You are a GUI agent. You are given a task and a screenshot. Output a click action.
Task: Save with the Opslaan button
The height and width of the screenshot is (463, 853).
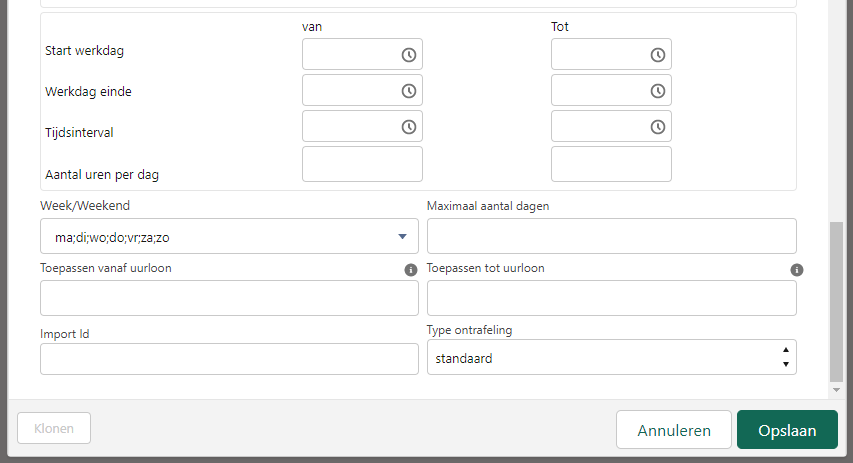coord(787,430)
